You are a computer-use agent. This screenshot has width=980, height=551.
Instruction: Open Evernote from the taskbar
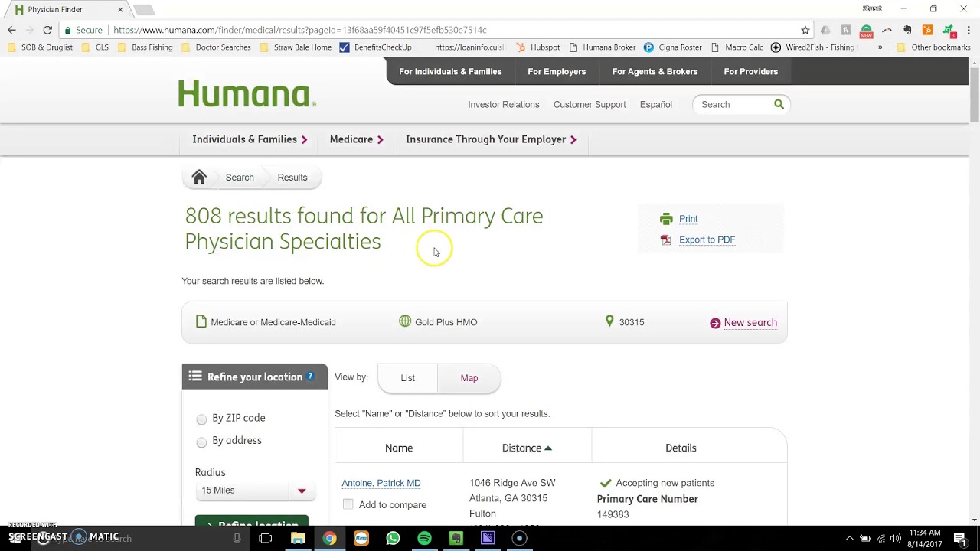point(456,538)
